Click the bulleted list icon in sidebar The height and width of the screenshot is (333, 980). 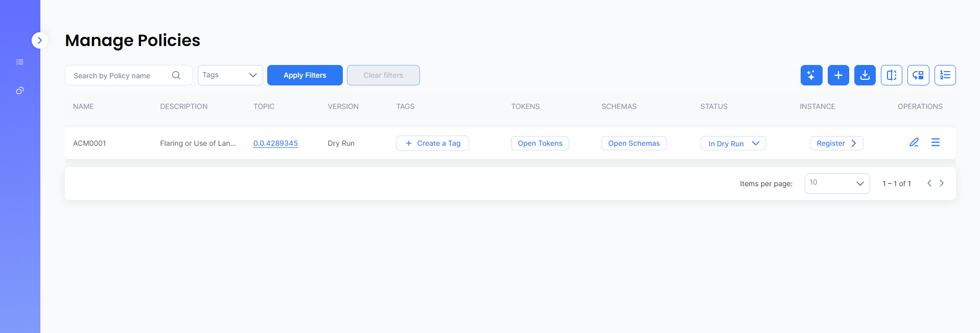coord(20,62)
